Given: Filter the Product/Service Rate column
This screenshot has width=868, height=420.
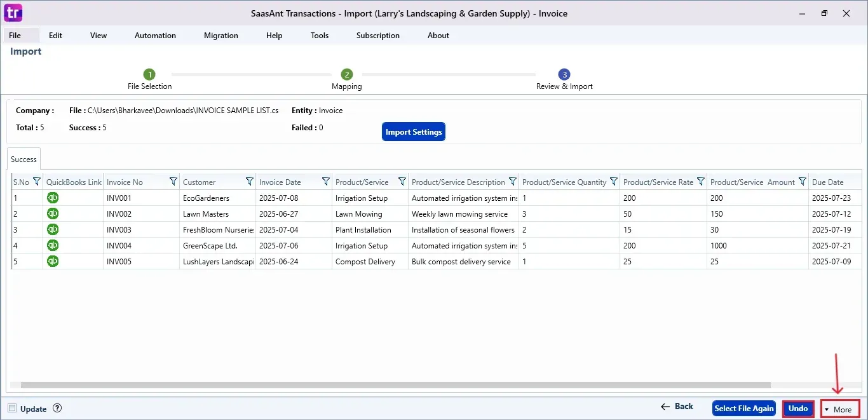Looking at the screenshot, I should tap(700, 182).
